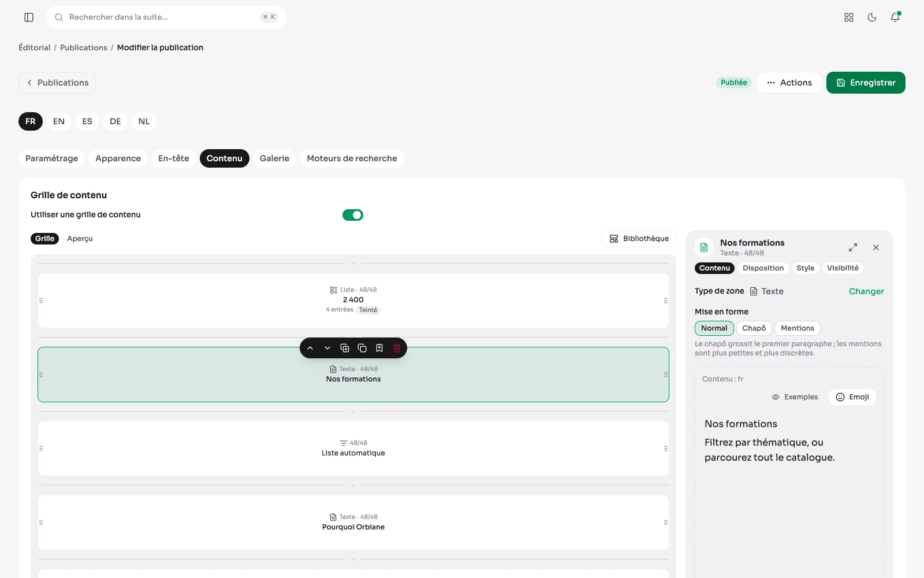Move the Nos formations block up
This screenshot has height=578, width=924.
pos(310,348)
